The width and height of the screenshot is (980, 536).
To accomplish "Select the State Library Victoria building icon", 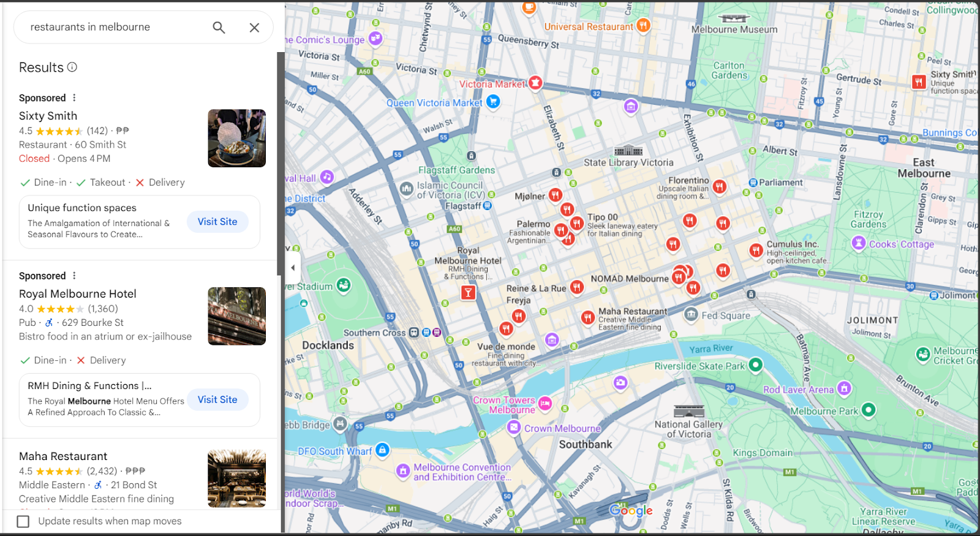I will click(628, 151).
